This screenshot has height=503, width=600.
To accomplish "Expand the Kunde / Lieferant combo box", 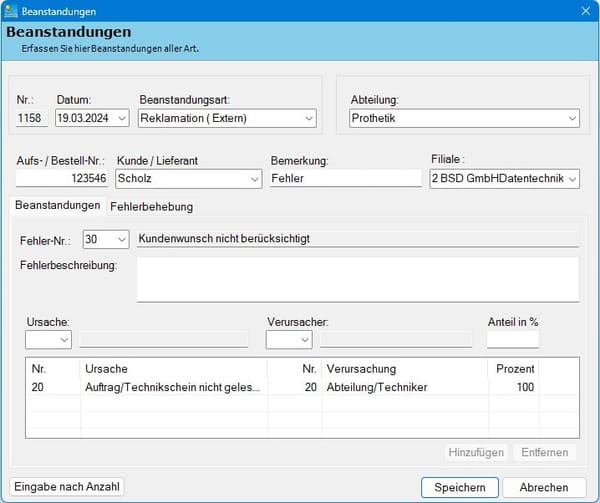I will pyautogui.click(x=254, y=179).
